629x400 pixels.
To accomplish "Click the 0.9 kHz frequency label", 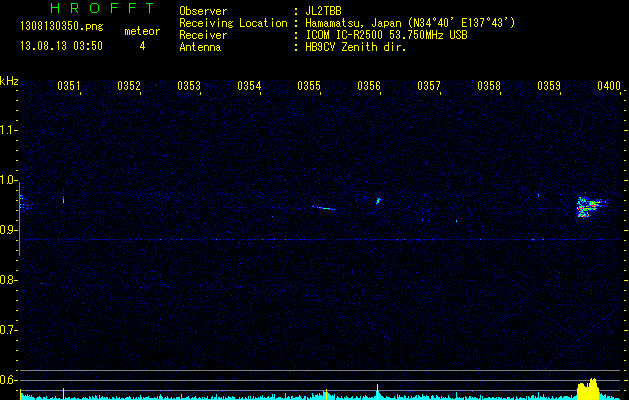I will pyautogui.click(x=9, y=230).
